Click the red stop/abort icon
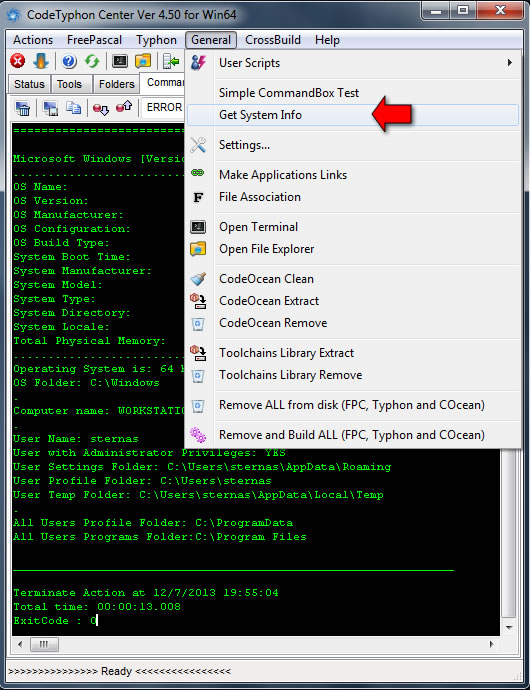Viewport: 530px width, 690px height. (18, 61)
